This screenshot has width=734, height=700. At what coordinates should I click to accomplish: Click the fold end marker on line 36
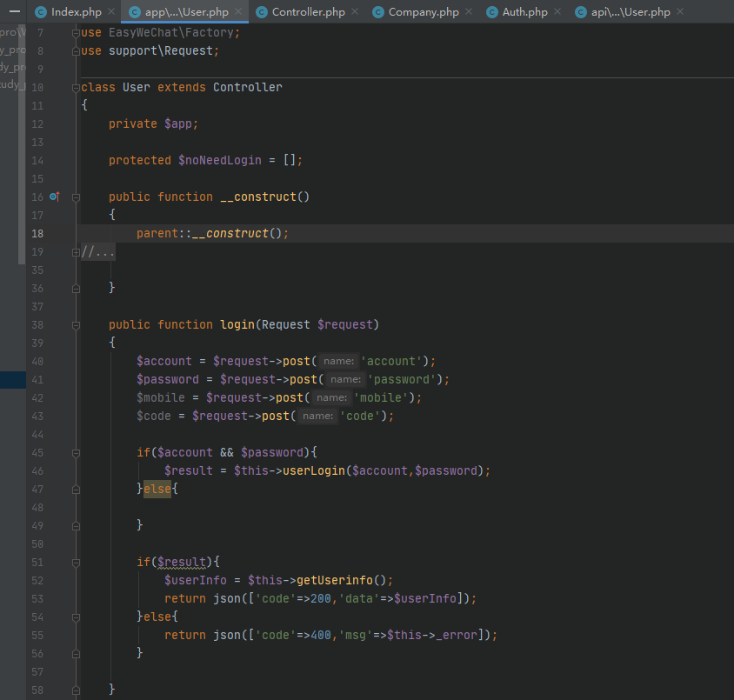click(76, 289)
